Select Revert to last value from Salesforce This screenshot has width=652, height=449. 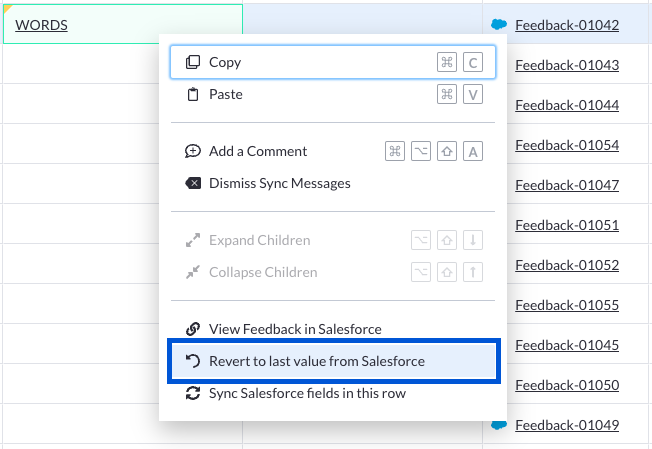pyautogui.click(x=333, y=361)
